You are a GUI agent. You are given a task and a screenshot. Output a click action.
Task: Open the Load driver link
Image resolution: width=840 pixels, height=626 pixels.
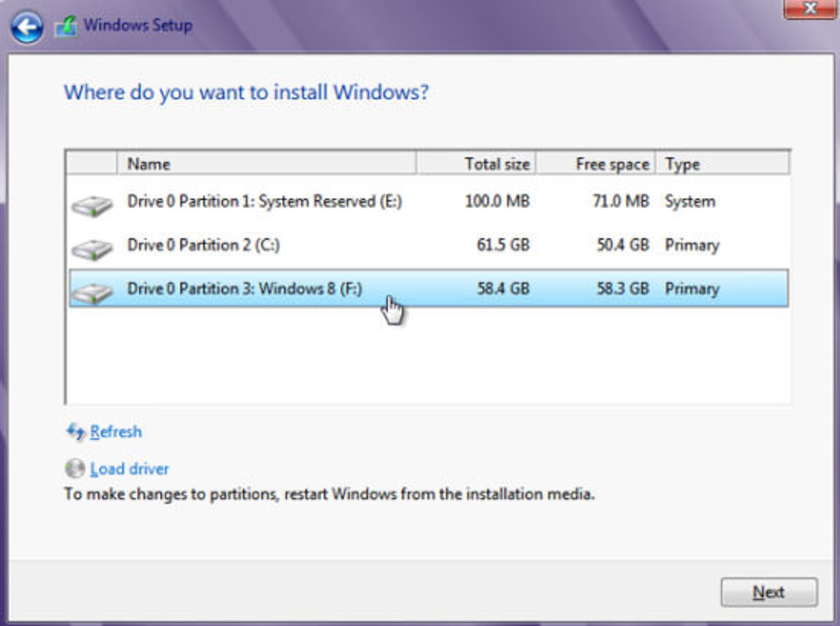click(x=129, y=469)
